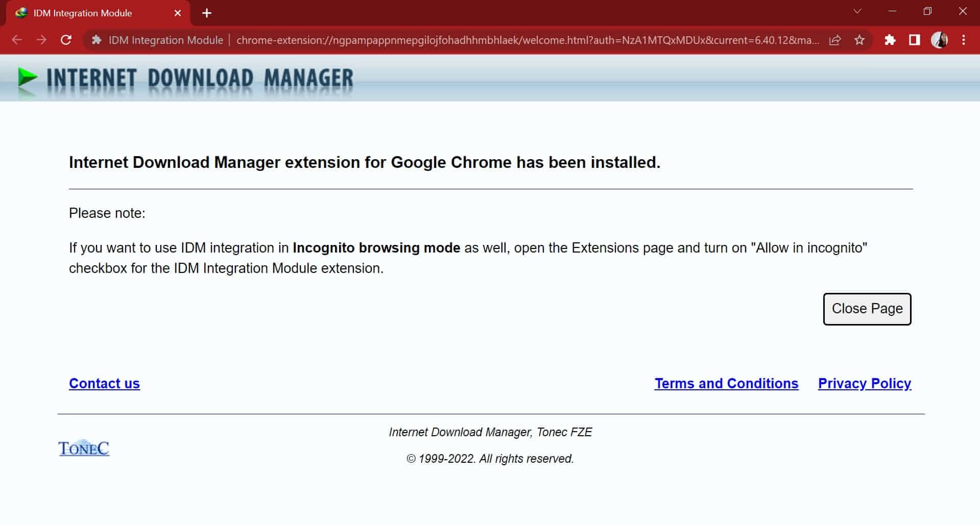The image size is (980, 525).
Task: Click the 'Please note:' text
Action: click(x=107, y=213)
